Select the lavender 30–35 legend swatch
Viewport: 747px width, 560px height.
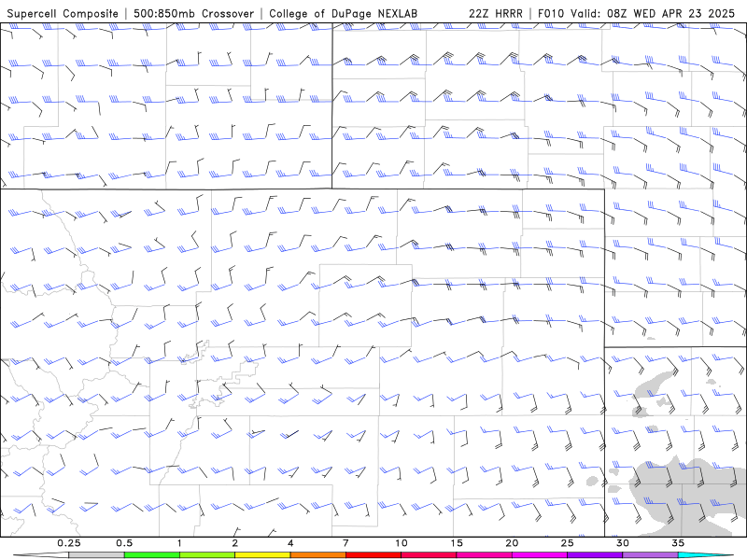pos(650,555)
